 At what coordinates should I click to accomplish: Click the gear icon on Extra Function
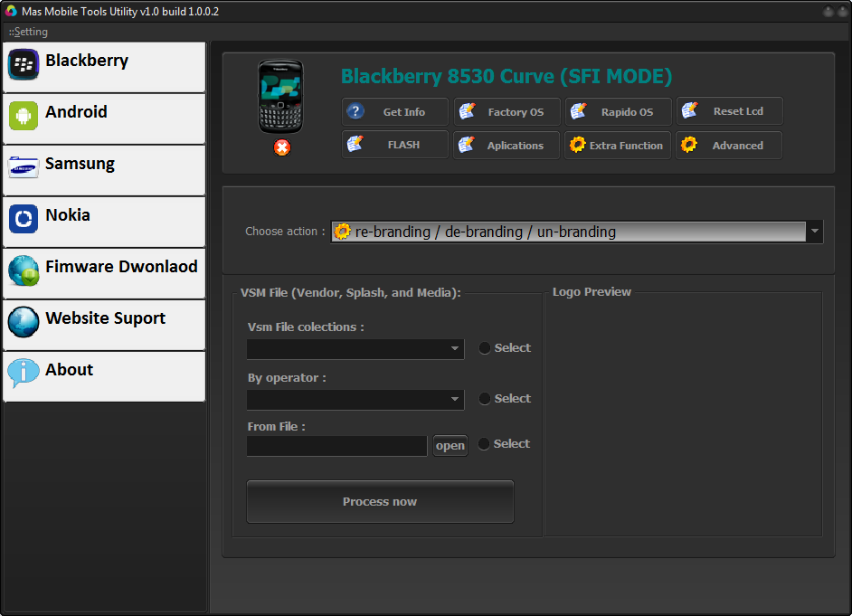coord(577,145)
